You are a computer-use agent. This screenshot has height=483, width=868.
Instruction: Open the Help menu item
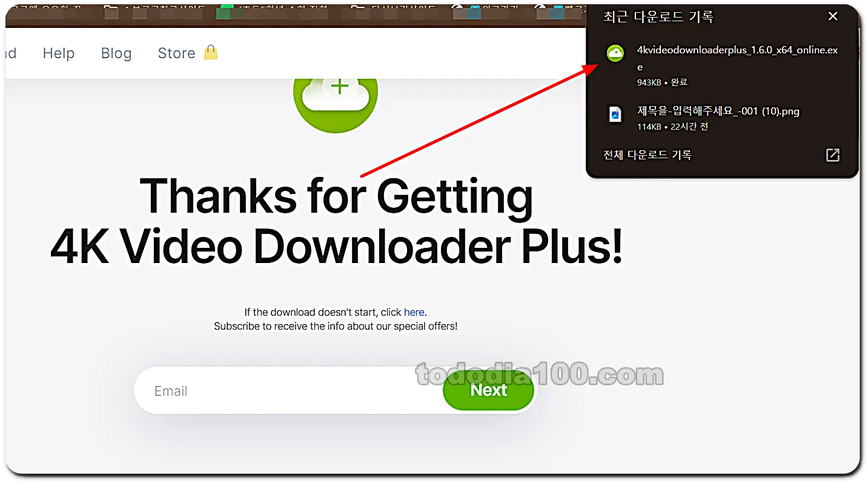tap(59, 53)
